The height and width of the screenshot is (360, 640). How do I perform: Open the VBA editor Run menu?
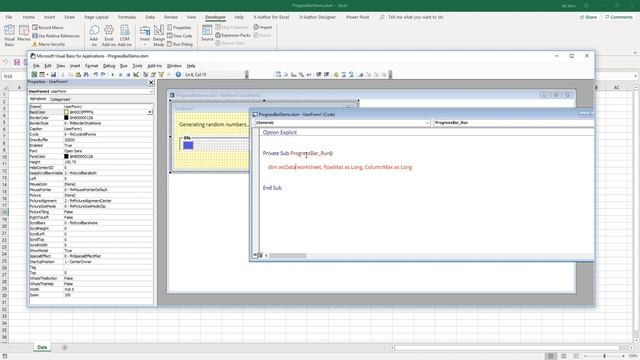(124, 66)
